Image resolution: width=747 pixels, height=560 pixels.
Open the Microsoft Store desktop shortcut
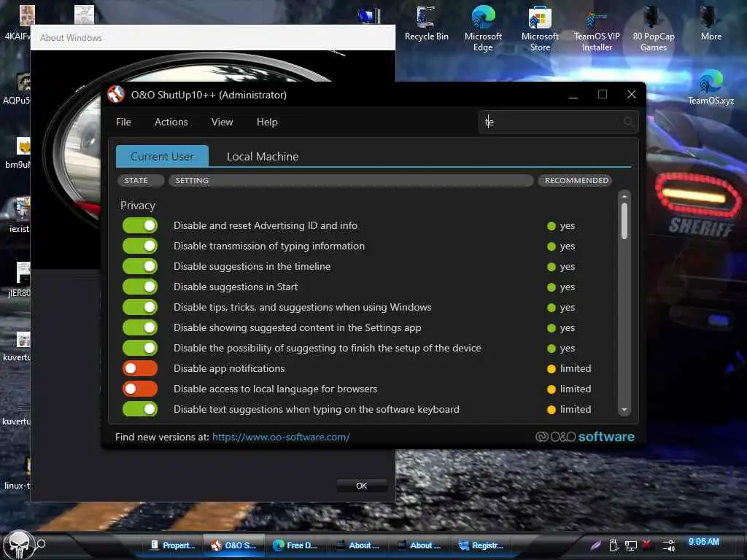(x=540, y=28)
